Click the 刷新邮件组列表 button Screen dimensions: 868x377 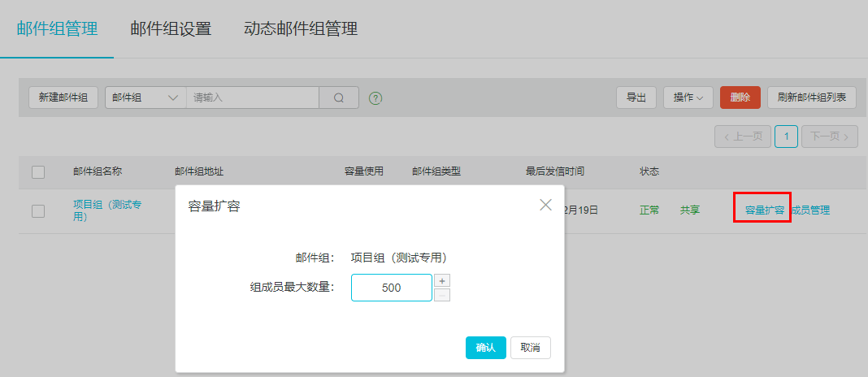(811, 97)
